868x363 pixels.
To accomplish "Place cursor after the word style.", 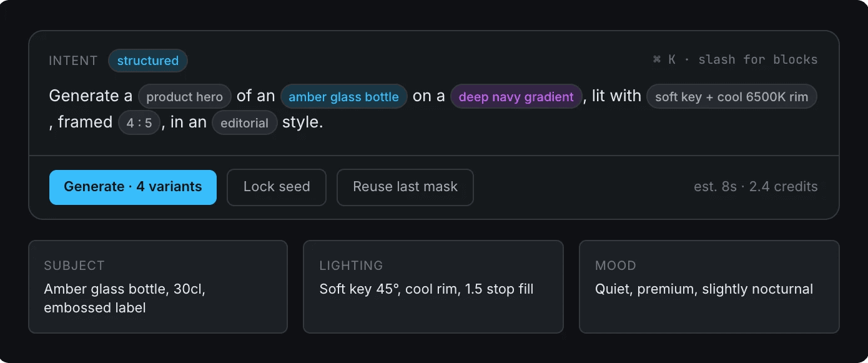I will pyautogui.click(x=323, y=122).
